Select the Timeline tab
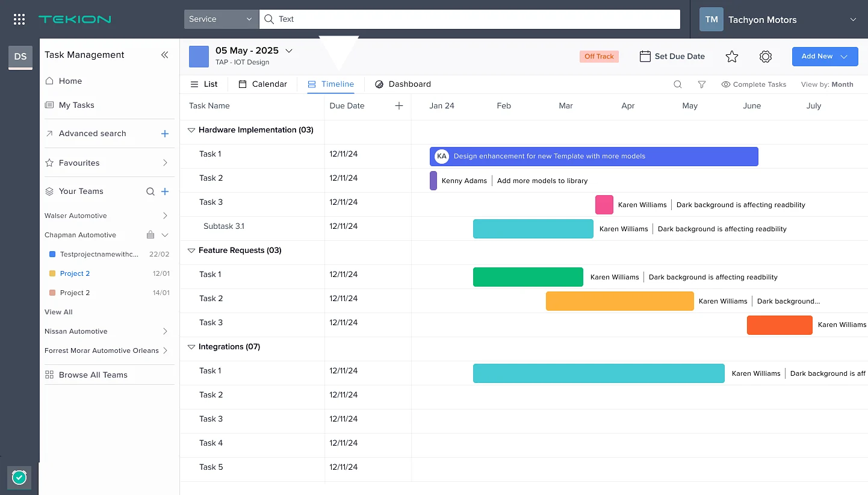 point(331,84)
